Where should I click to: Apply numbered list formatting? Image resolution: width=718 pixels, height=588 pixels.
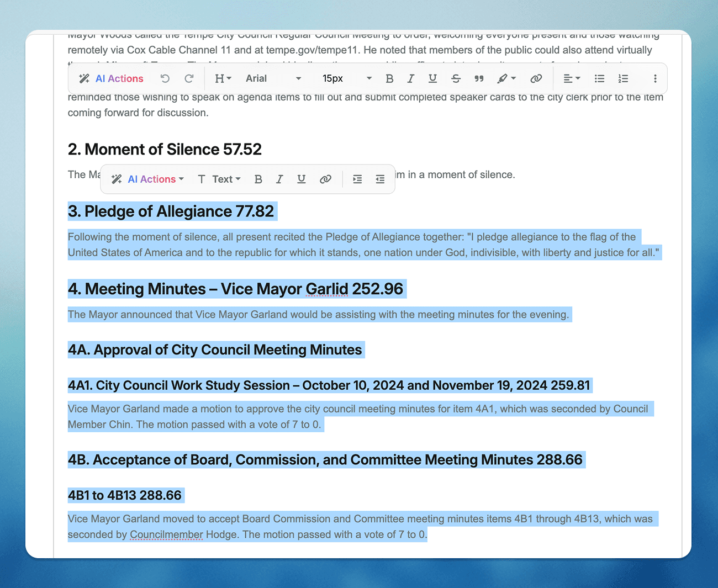tap(623, 78)
